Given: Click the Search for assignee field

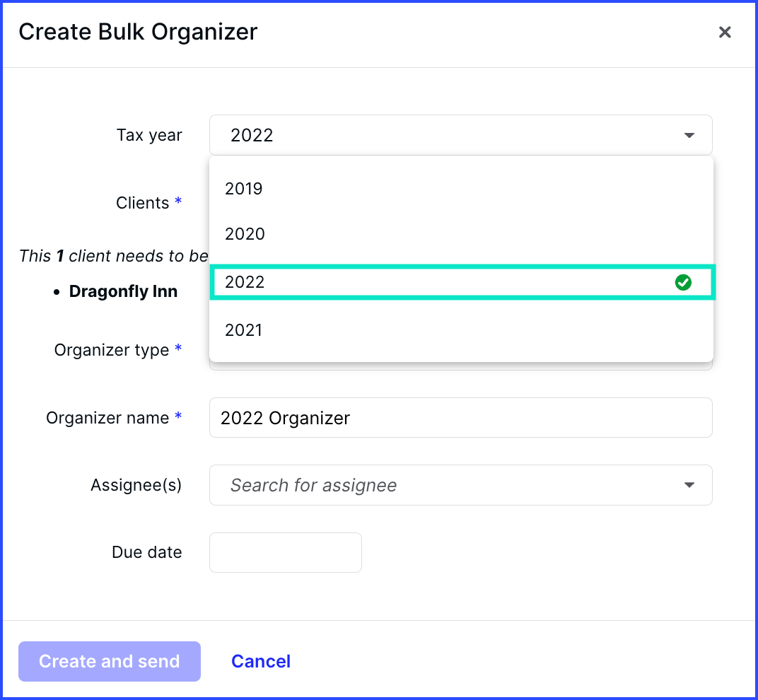Looking at the screenshot, I should click(x=461, y=485).
